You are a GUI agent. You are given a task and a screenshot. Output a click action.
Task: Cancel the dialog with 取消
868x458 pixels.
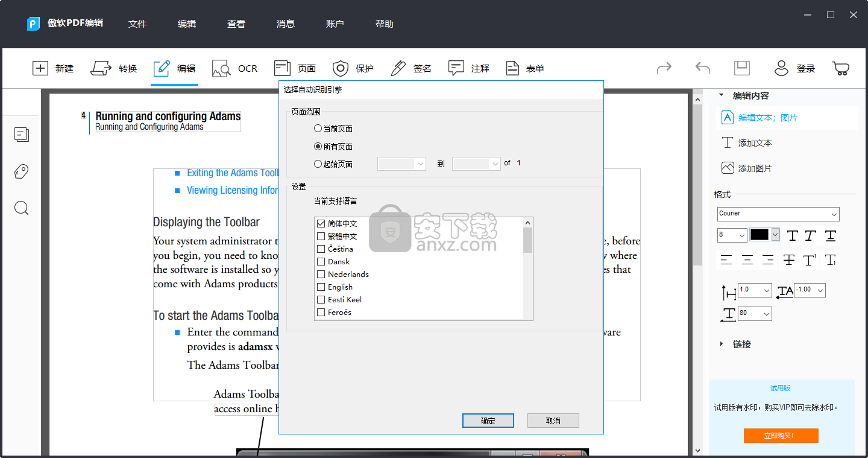pos(553,421)
